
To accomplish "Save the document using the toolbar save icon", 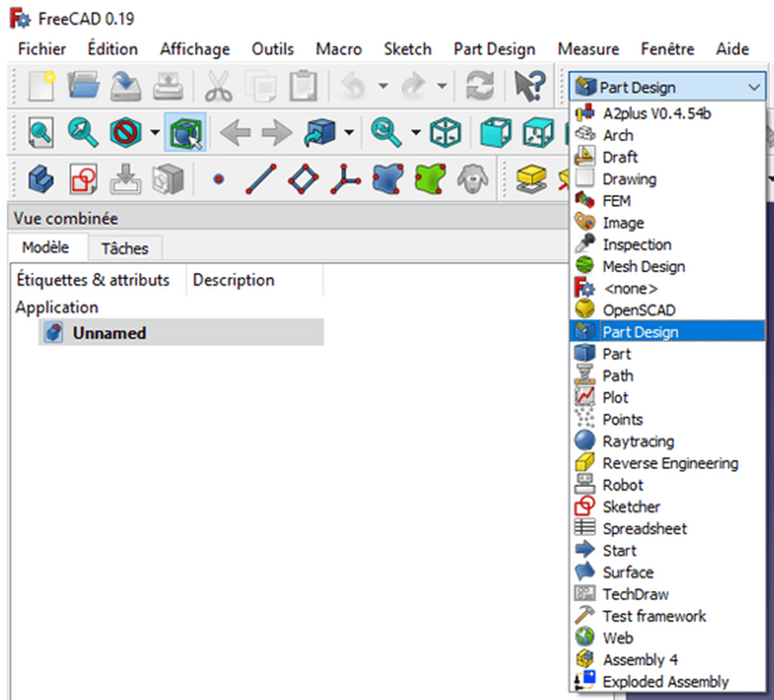I will click(125, 86).
